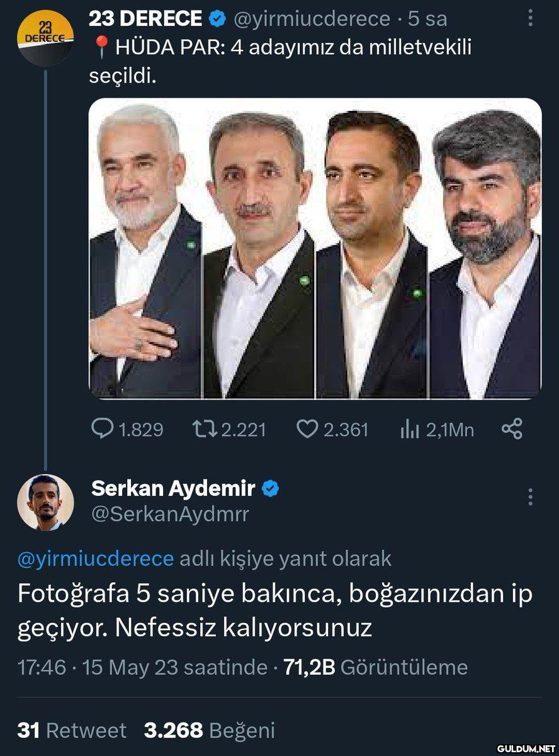Open the Serkan Aydemir display name

click(174, 488)
